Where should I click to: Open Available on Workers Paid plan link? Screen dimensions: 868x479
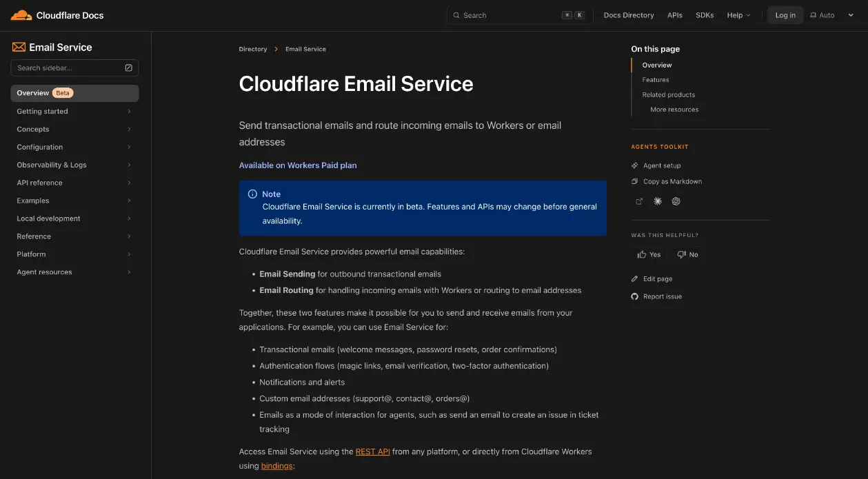298,165
